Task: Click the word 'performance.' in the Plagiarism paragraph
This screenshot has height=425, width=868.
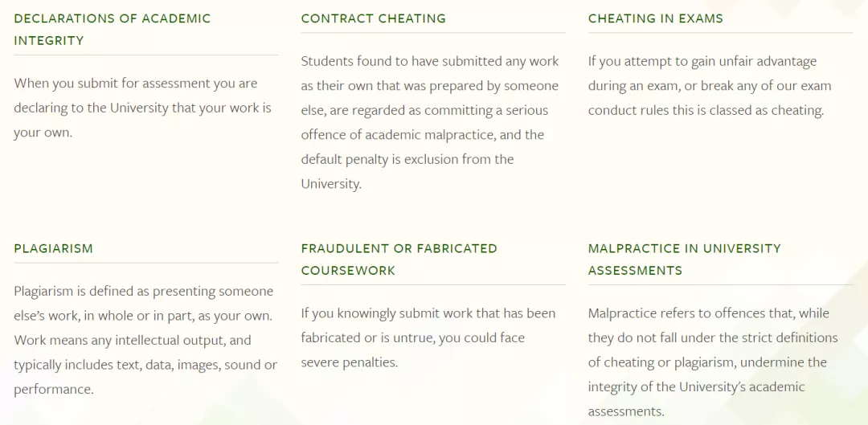Action: (x=53, y=389)
